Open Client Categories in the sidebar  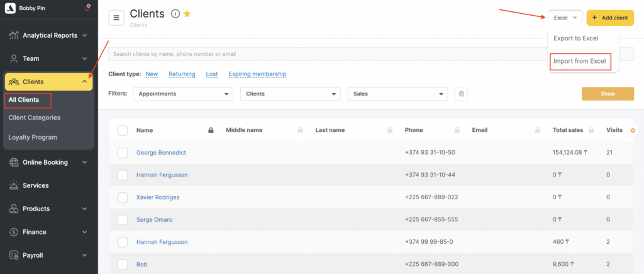pyautogui.click(x=35, y=118)
